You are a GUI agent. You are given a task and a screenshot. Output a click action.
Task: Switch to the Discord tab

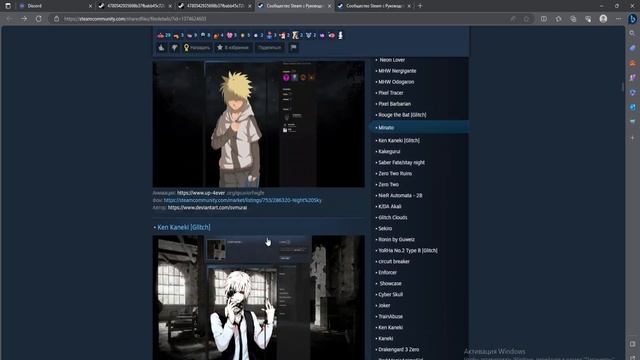pos(55,6)
